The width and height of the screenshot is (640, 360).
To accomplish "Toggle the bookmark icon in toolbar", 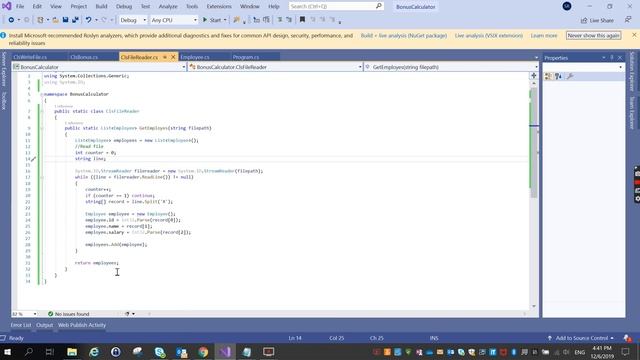I will tap(302, 20).
